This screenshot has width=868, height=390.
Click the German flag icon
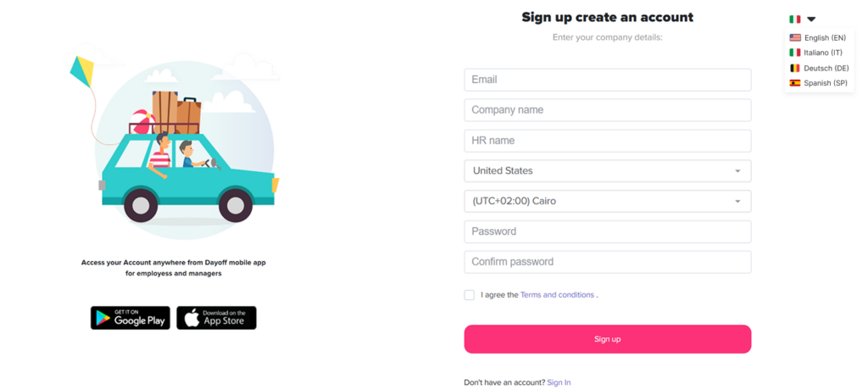pyautogui.click(x=795, y=68)
